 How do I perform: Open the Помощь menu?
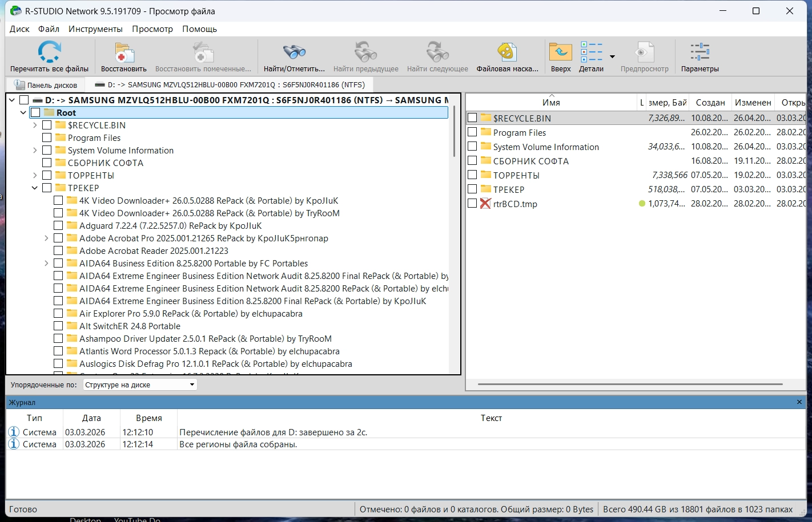coord(199,29)
